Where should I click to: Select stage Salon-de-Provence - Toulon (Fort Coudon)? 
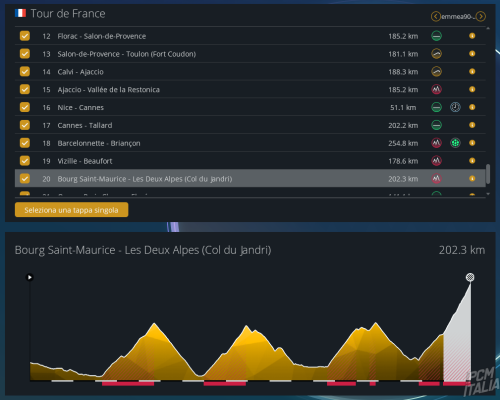coord(250,54)
